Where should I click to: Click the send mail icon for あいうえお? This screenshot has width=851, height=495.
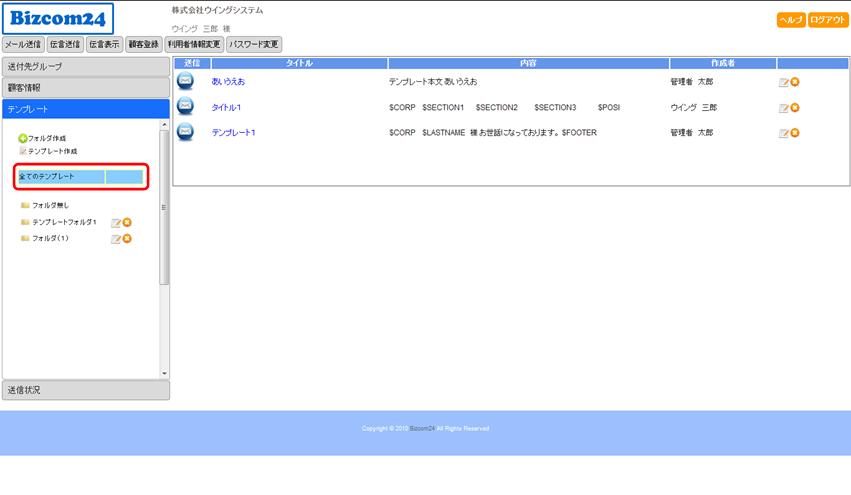coord(185,81)
